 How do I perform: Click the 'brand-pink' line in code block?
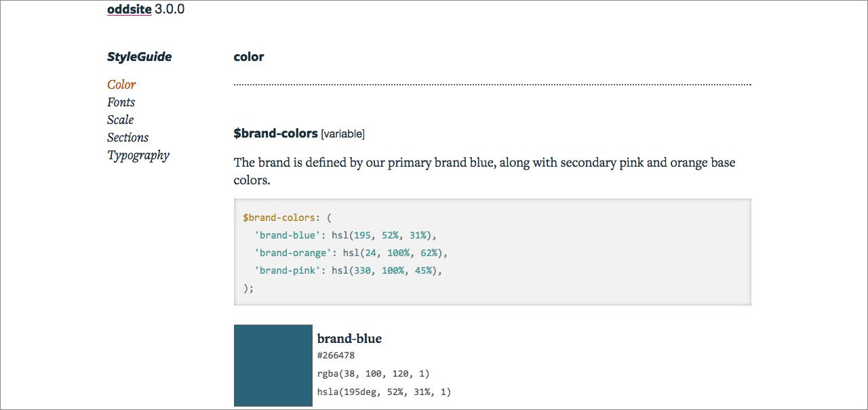[x=348, y=270]
